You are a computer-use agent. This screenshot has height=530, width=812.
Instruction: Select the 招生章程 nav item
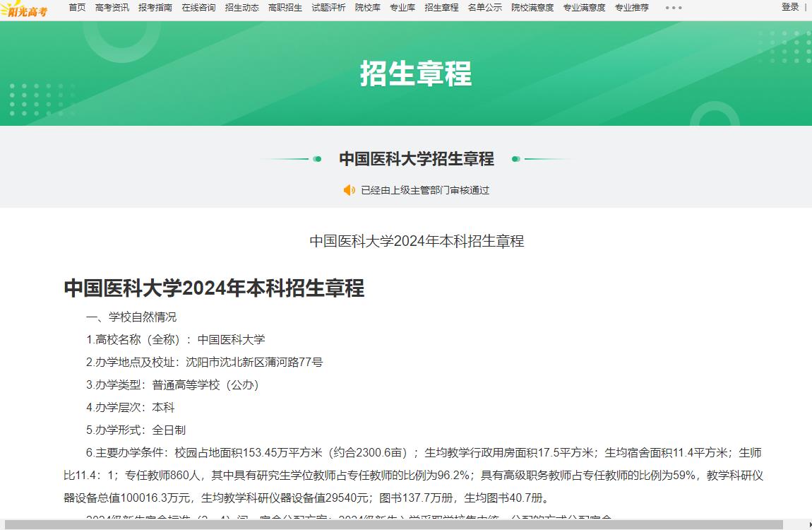441,8
